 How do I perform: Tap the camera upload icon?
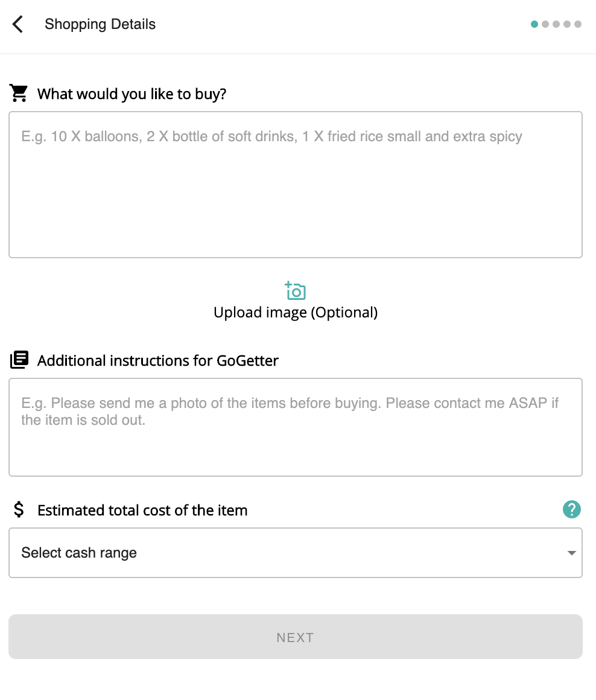(296, 291)
